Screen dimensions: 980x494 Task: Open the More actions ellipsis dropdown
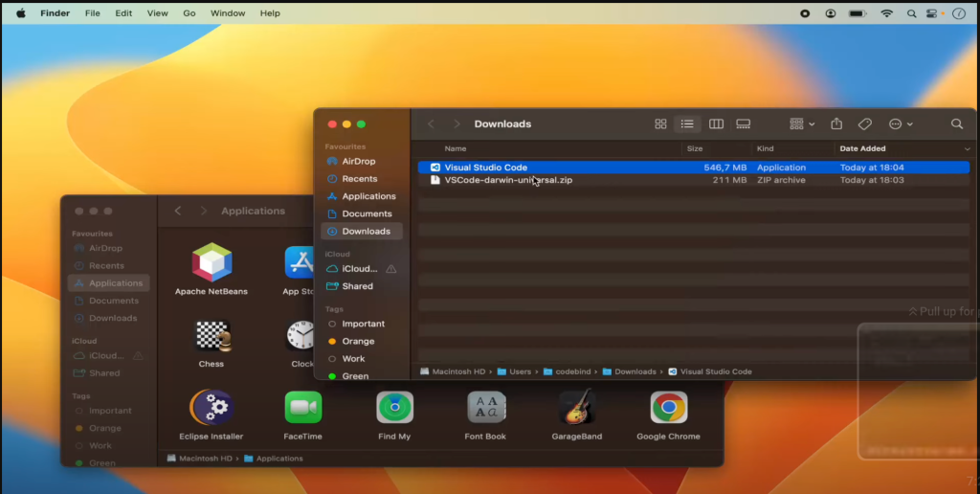pyautogui.click(x=900, y=124)
